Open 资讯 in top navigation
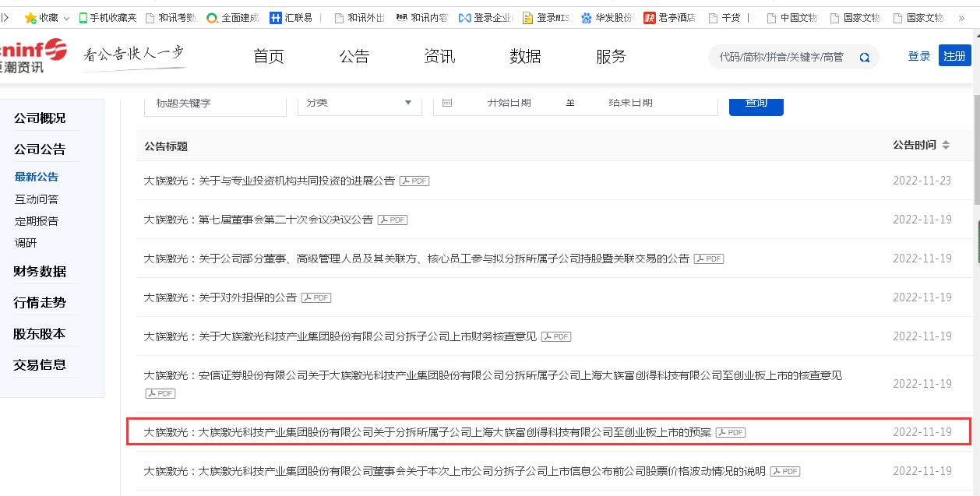Viewport: 980px width, 496px height. point(439,56)
